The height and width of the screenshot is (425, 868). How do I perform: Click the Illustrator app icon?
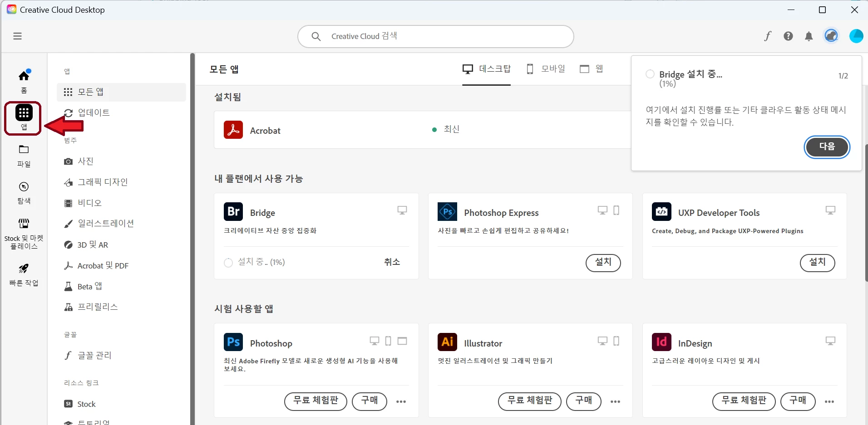[x=447, y=342]
